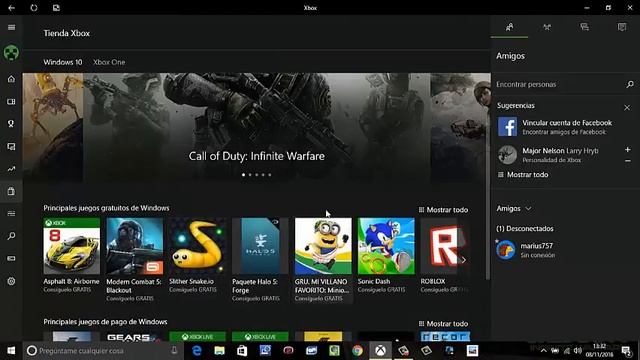Open the green profile avatar in sidebar
The height and width of the screenshot is (360, 640).
(x=11, y=53)
